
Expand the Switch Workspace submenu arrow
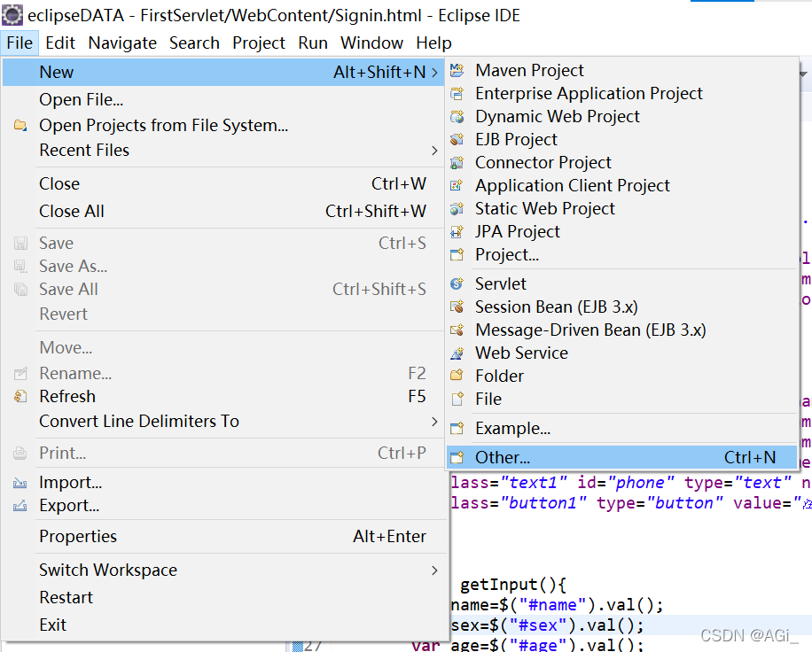click(x=434, y=570)
